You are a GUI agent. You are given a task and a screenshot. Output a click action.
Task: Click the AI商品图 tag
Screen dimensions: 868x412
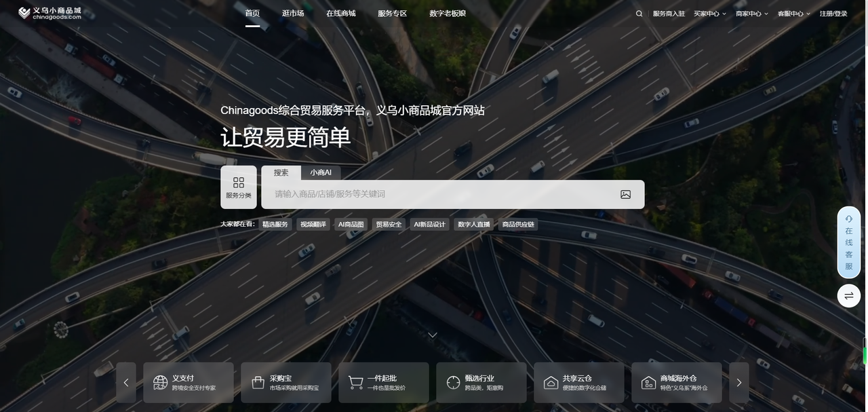[x=351, y=225]
